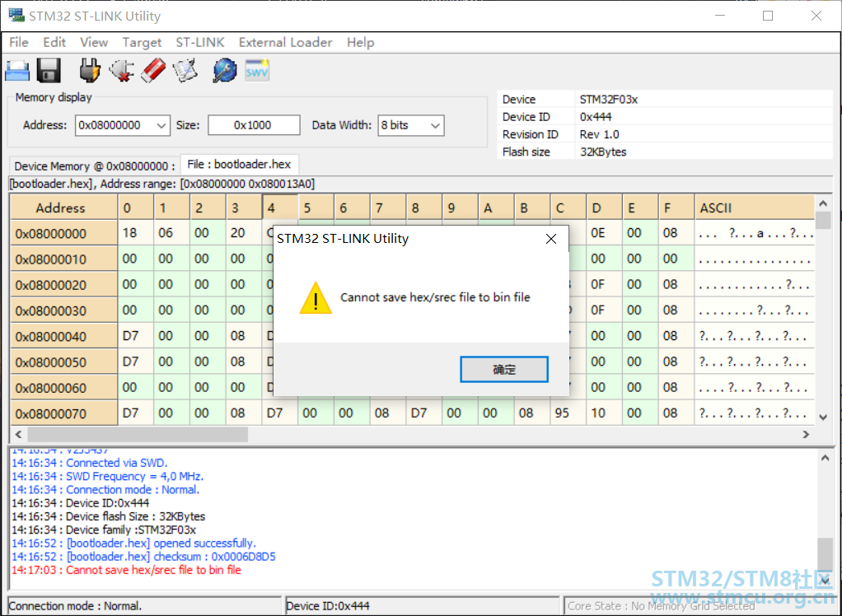The height and width of the screenshot is (616, 842).
Task: Select the File : bootloader.hex tab
Action: tap(239, 164)
